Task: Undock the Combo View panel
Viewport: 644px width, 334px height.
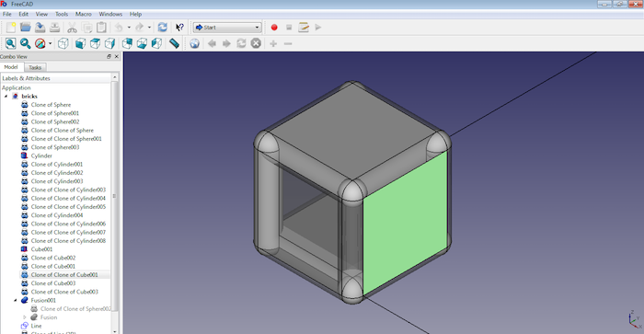Action: (109, 57)
